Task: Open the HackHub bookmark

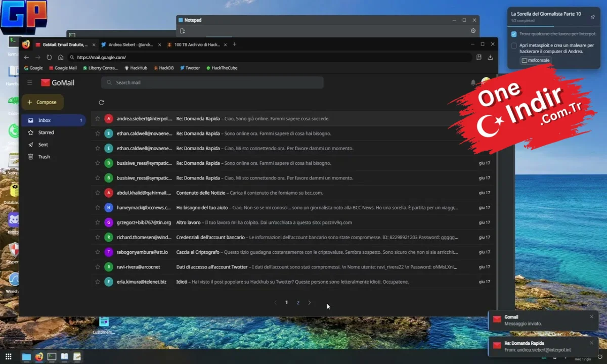Action: click(136, 68)
